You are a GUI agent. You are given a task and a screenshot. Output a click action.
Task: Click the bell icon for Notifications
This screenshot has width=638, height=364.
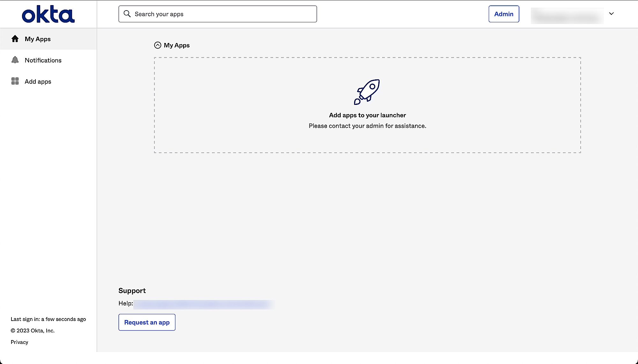point(15,60)
